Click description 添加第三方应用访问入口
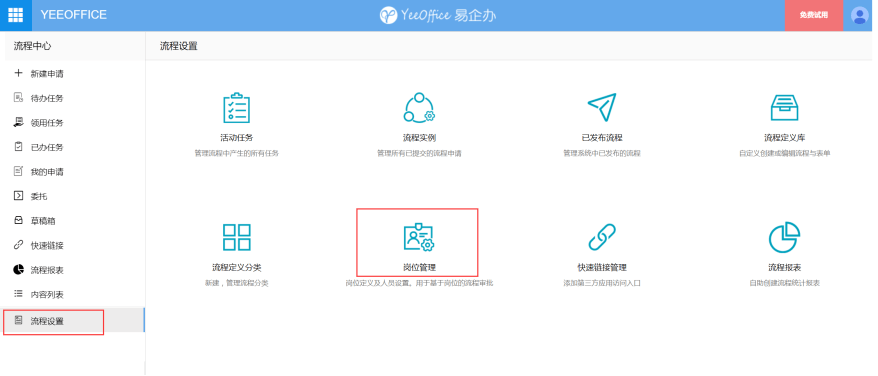Viewport: 878px width, 376px height. point(602,283)
